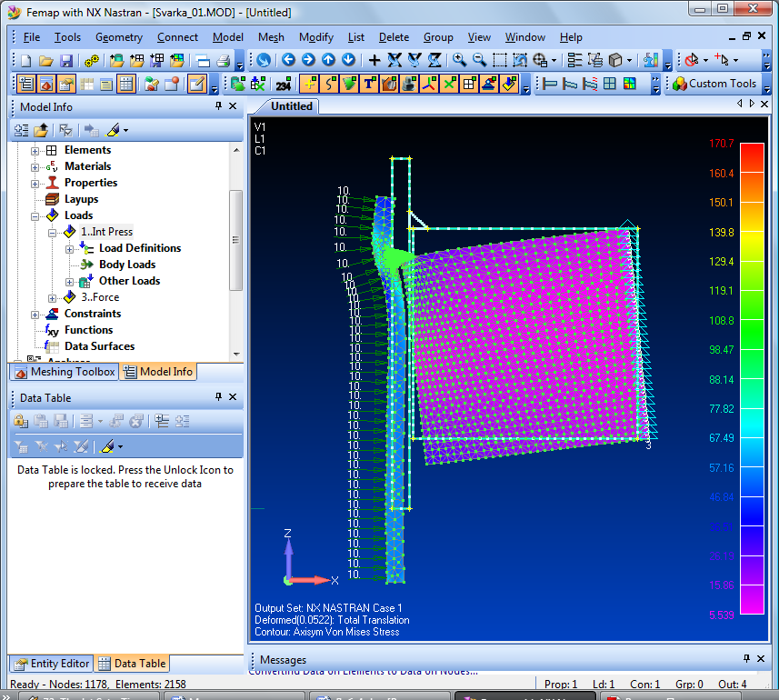Toggle Load display with down-arrow icon
The width and height of the screenshot is (779, 700).
509,84
